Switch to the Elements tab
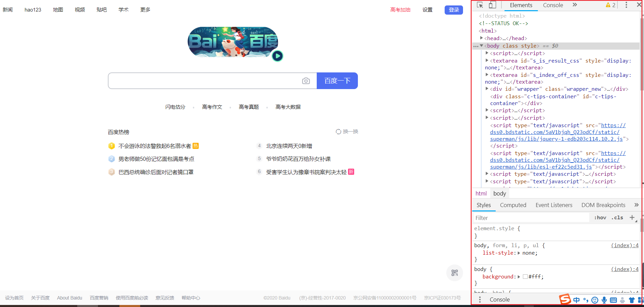 521,5
